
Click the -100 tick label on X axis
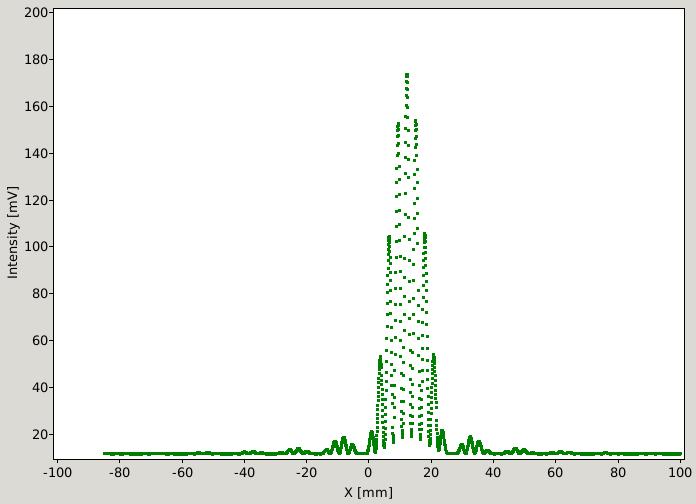57,473
